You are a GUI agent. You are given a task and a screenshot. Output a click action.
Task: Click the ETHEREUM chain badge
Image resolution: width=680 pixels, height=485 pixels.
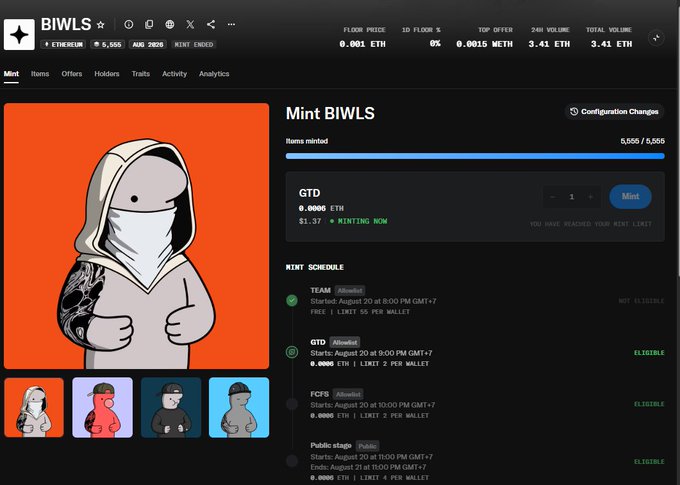63,44
